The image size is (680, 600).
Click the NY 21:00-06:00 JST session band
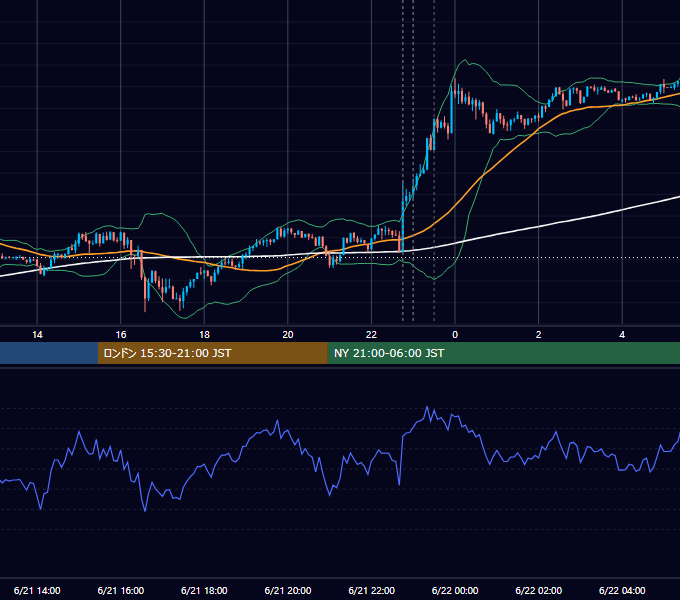click(x=503, y=353)
